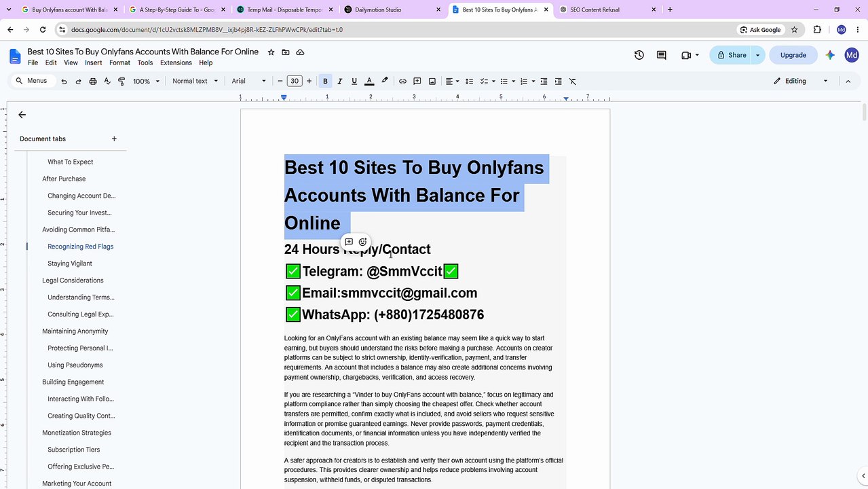Collapse the menus with the up chevron
Viewport: 868px width, 489px height.
[x=848, y=81]
